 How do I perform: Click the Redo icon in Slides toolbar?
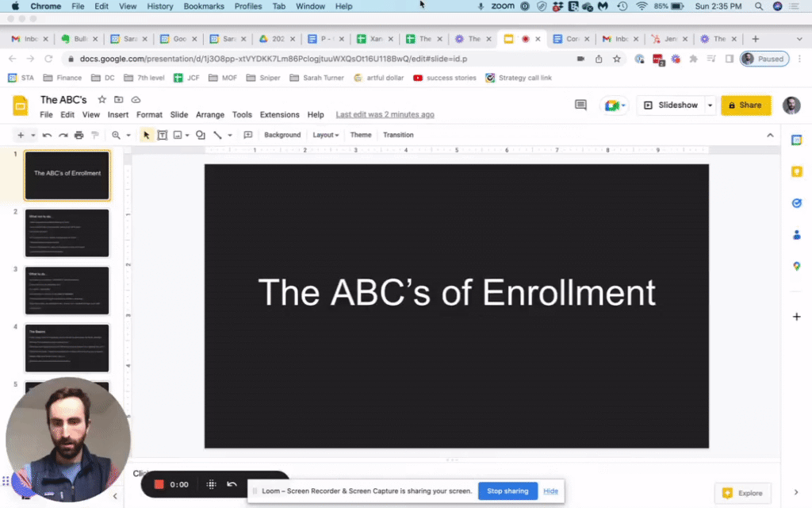(x=63, y=135)
